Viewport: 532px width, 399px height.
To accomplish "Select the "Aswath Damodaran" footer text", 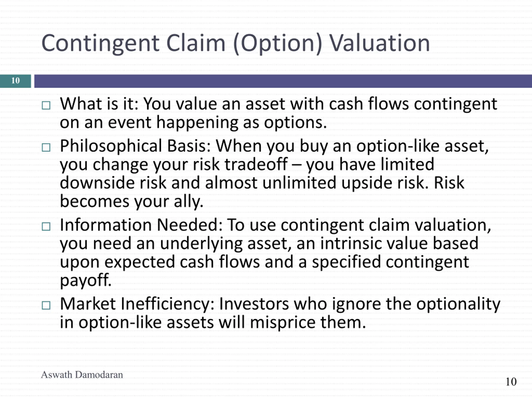I will pos(82,375).
